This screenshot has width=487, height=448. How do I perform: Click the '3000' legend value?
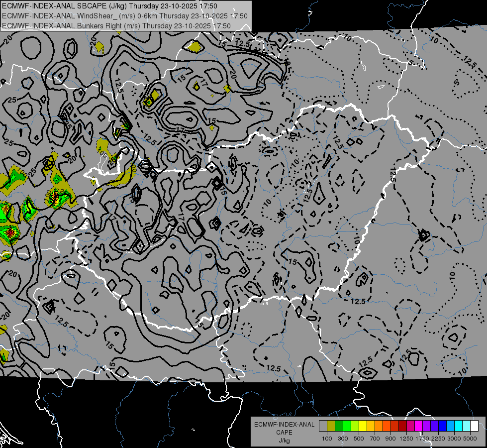coord(454,439)
